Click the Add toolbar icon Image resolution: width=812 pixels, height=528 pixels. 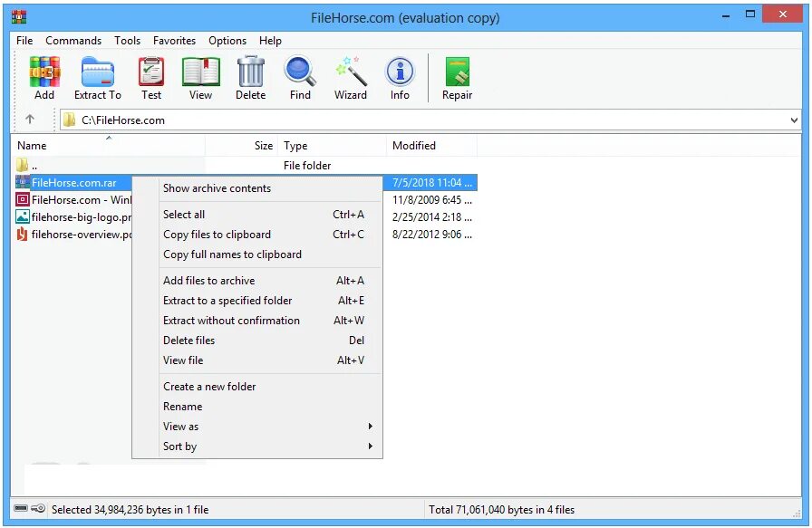(x=44, y=78)
